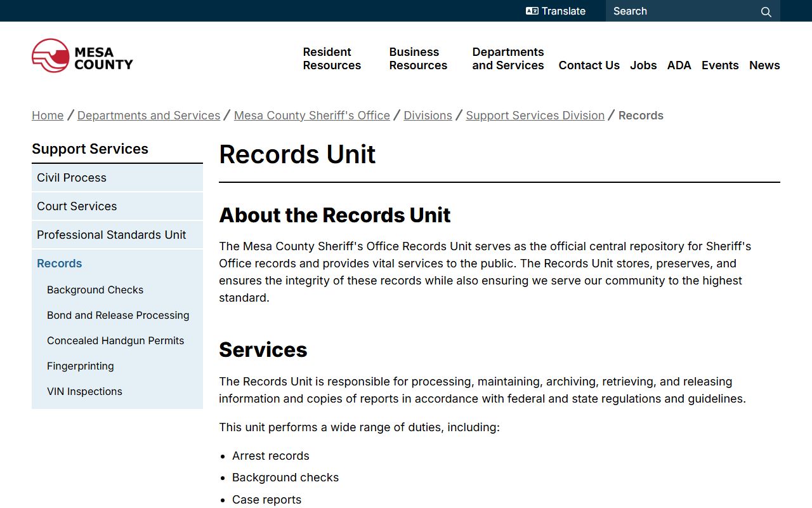The height and width of the screenshot is (508, 812).
Task: Click the Arrest records list item
Action: pyautogui.click(x=271, y=456)
